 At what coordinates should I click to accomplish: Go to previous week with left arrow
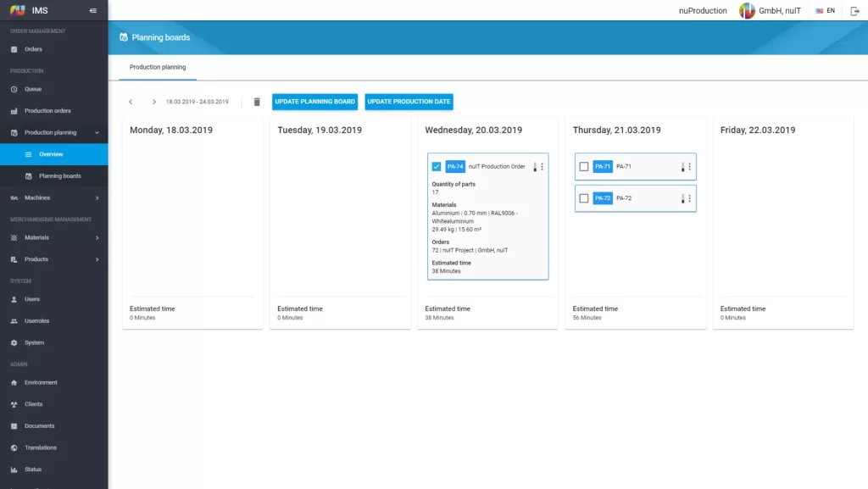(131, 102)
